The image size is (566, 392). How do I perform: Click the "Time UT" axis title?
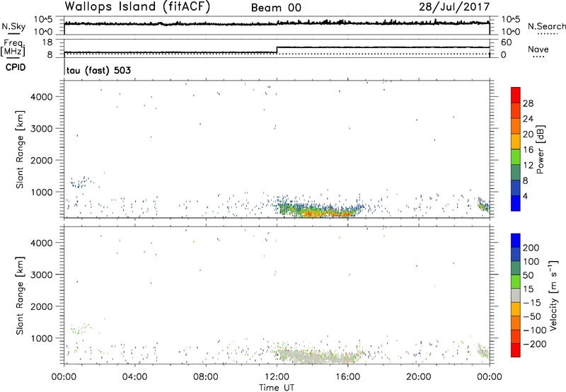click(x=277, y=388)
